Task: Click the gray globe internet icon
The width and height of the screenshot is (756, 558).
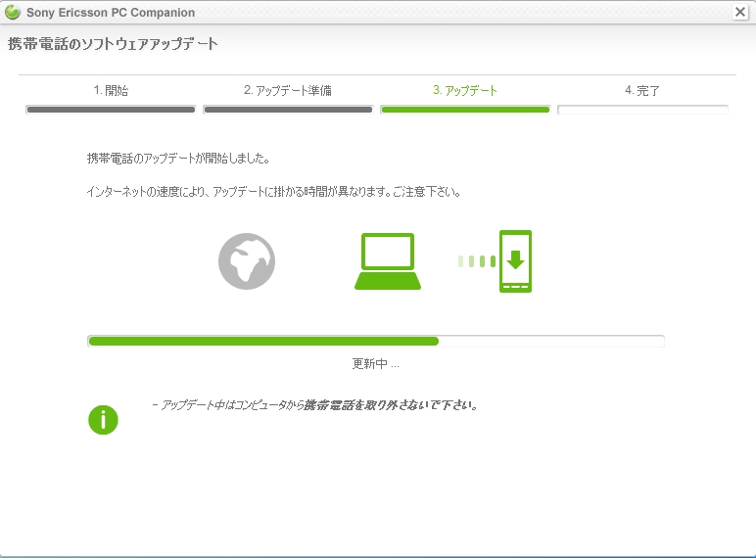Action: click(x=247, y=260)
